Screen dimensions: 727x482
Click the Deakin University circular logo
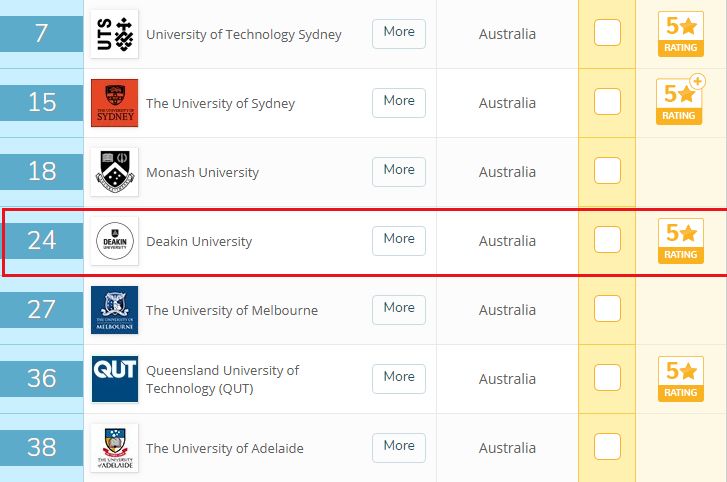click(x=115, y=241)
